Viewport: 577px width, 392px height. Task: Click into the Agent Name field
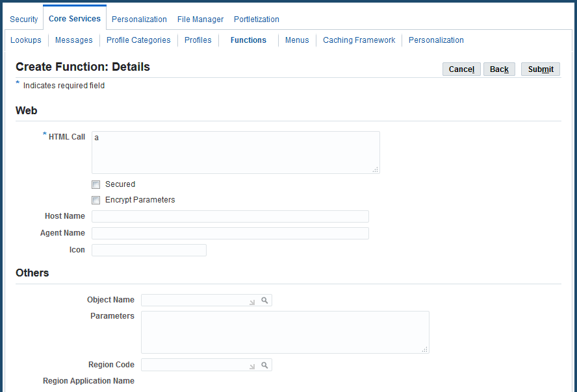pos(230,233)
